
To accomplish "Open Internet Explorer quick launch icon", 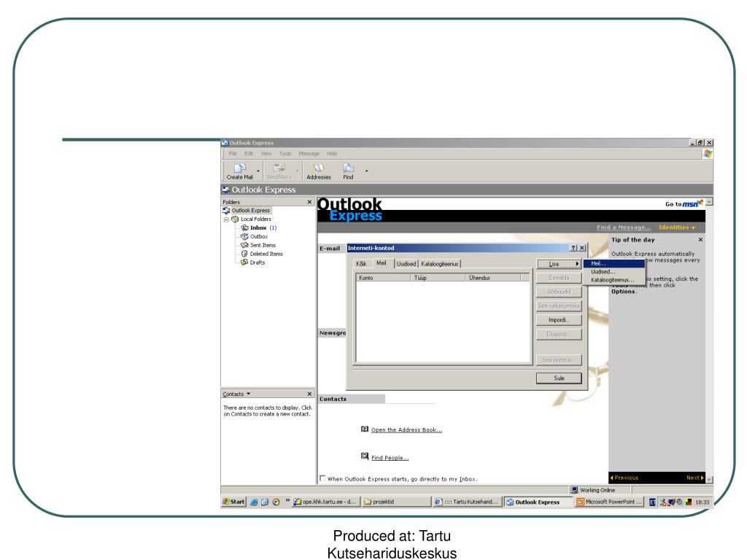I will click(254, 502).
